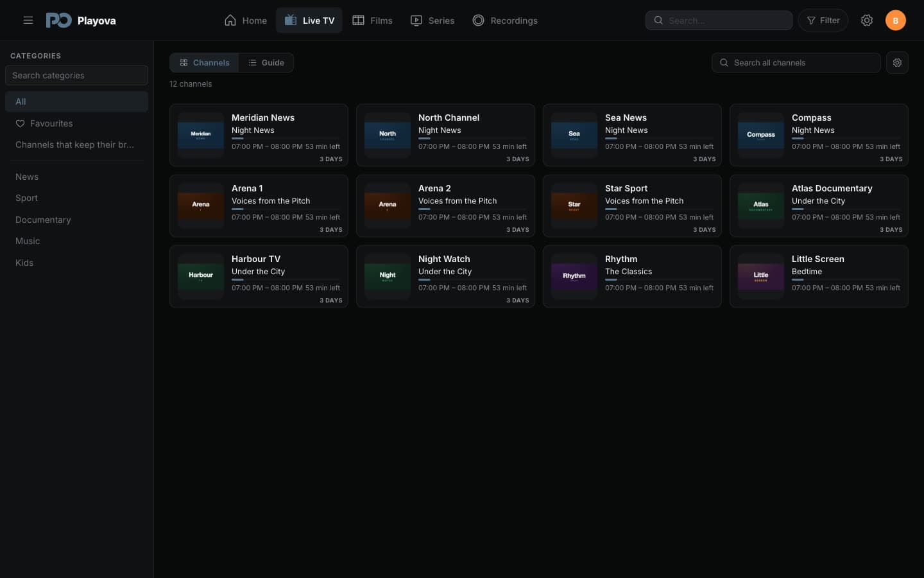This screenshot has width=924, height=578.
Task: Click the Rhythm channel logo thumbnail
Action: [574, 276]
